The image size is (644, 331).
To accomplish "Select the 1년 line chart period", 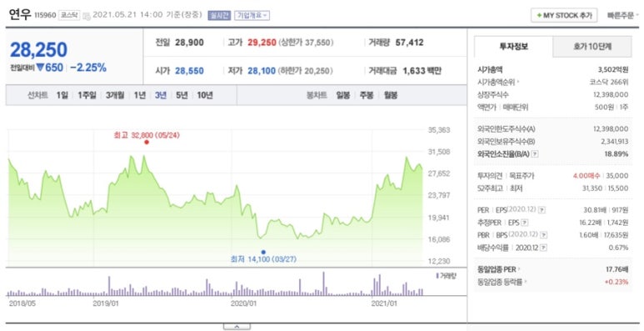I will (x=139, y=95).
